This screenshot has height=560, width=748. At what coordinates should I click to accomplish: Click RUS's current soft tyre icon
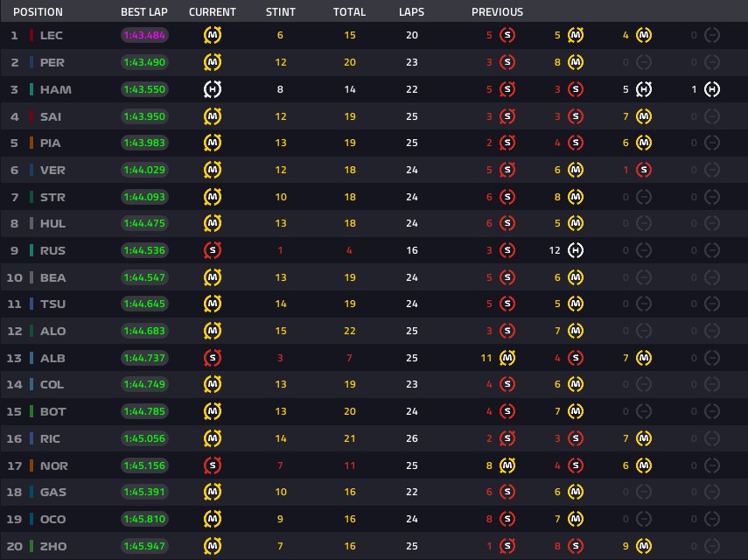point(213,250)
